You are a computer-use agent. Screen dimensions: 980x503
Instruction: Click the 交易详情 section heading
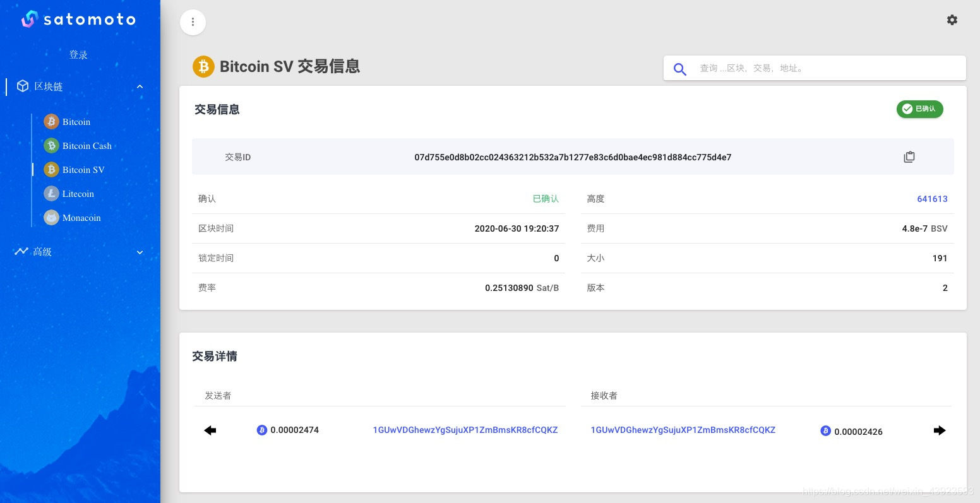coord(215,356)
